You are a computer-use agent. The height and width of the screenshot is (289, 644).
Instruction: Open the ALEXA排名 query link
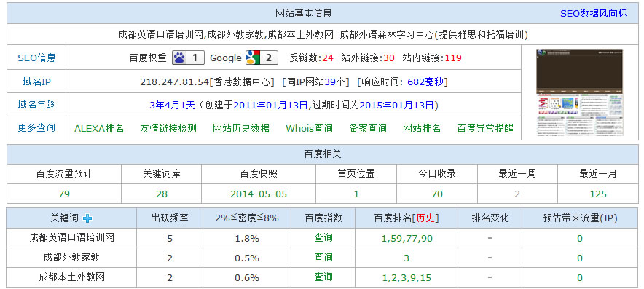point(99,129)
